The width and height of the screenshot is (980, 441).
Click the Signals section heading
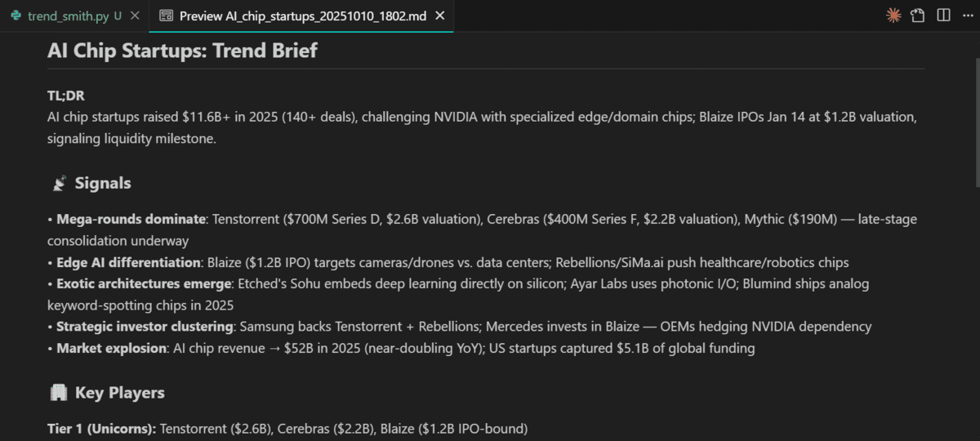[103, 184]
